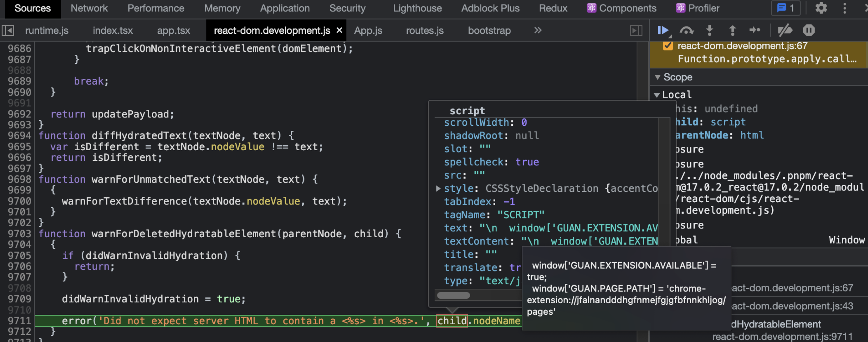The height and width of the screenshot is (342, 868).
Task: Uncheck the react-dom.development.js:67 breakpoint checkbox
Action: pyautogui.click(x=668, y=46)
